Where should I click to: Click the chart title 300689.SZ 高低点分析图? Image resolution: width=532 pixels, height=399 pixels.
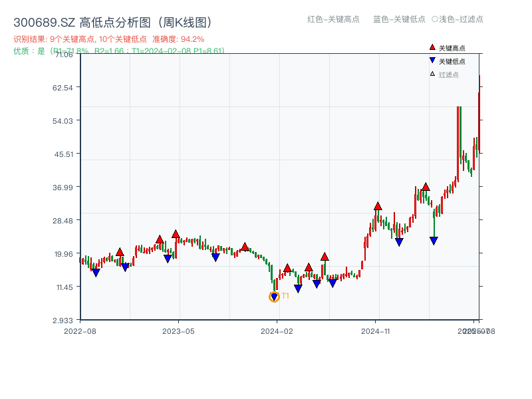(112, 23)
